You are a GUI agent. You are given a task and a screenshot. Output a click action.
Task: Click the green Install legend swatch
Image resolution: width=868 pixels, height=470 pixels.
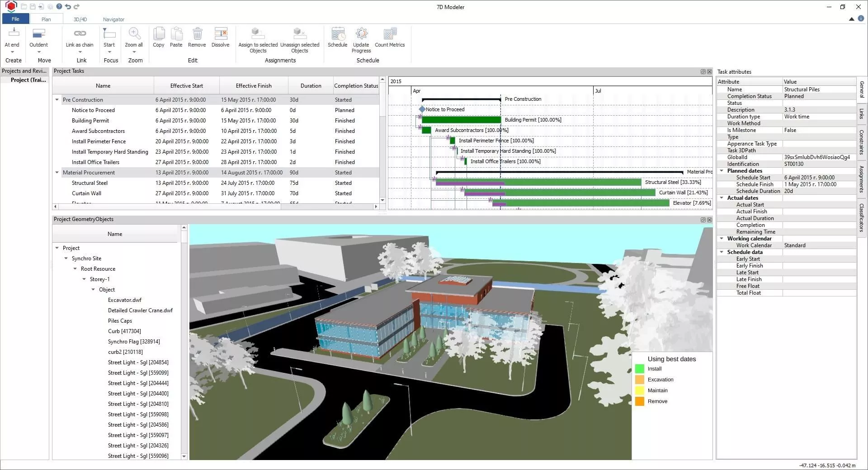639,369
